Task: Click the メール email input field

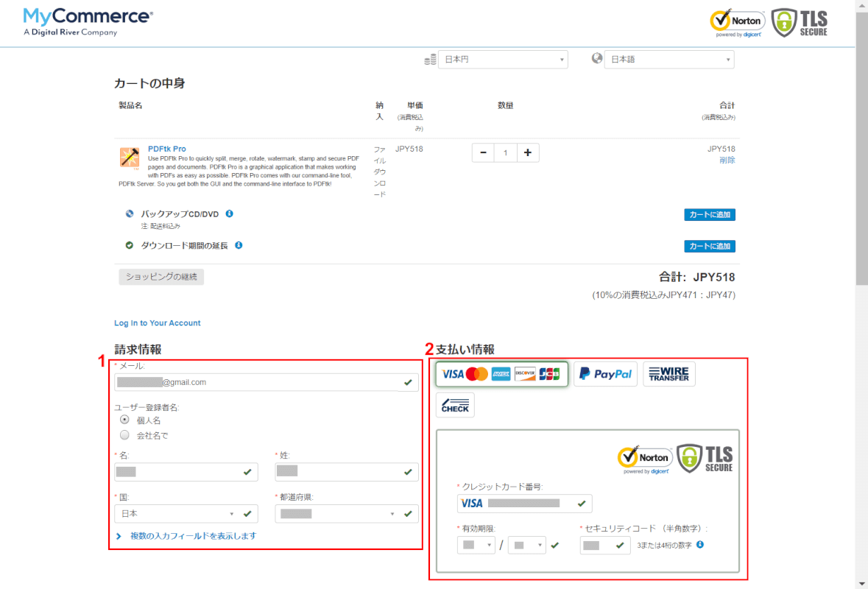Action: (x=267, y=382)
